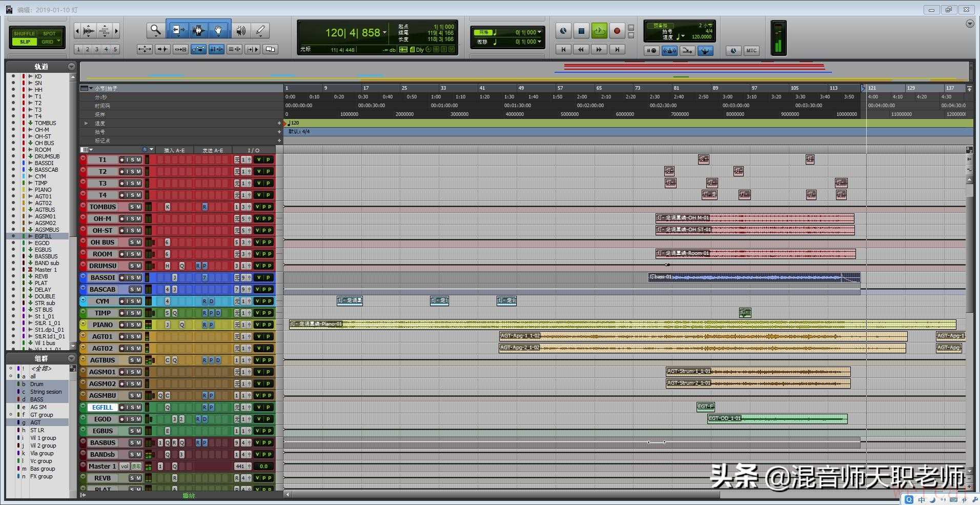980x505 pixels.
Task: Select the Zoomer magnifier tool
Action: click(x=155, y=31)
